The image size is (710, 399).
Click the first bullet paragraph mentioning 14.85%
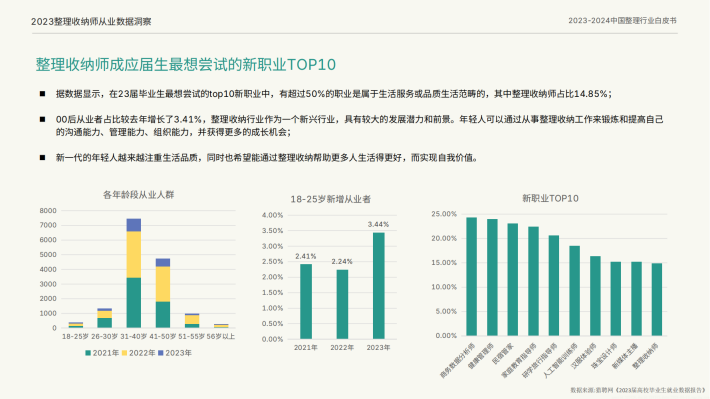click(334, 94)
